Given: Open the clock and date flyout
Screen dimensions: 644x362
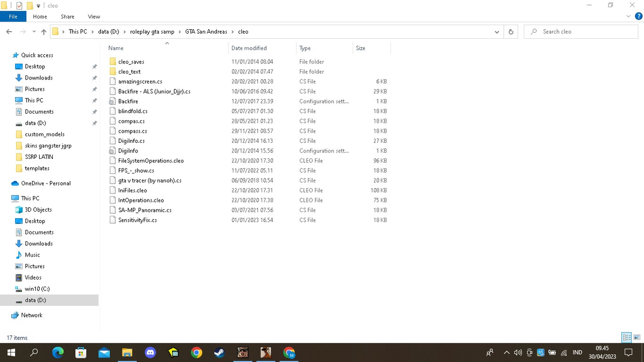Looking at the screenshot, I should pyautogui.click(x=602, y=352).
